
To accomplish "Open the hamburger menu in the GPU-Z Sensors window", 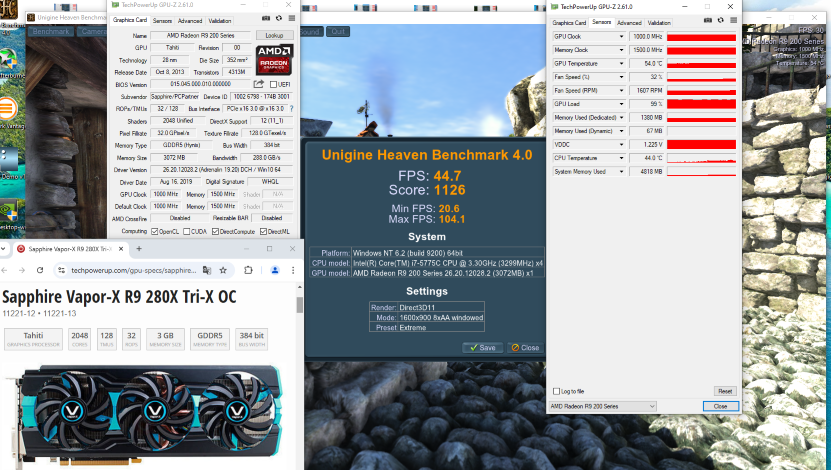I will (733, 20).
